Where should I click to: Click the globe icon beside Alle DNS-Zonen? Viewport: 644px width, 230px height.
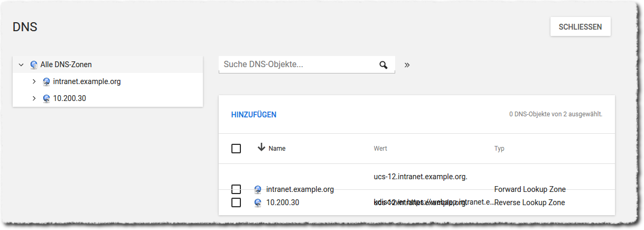click(34, 65)
